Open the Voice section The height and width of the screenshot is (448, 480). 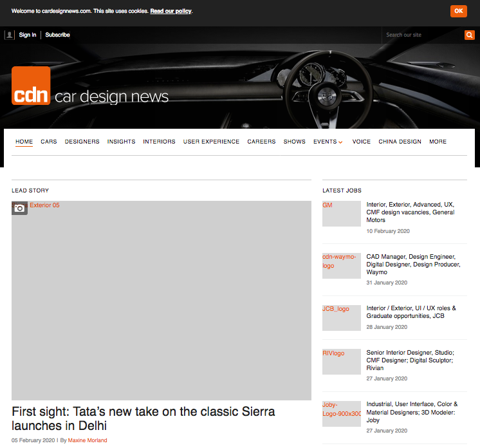pos(362,142)
